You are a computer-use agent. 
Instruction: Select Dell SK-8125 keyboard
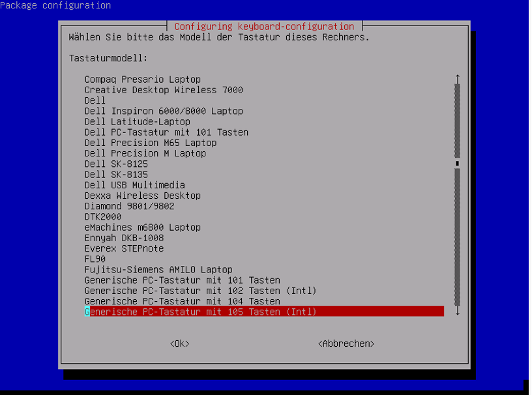(x=116, y=164)
